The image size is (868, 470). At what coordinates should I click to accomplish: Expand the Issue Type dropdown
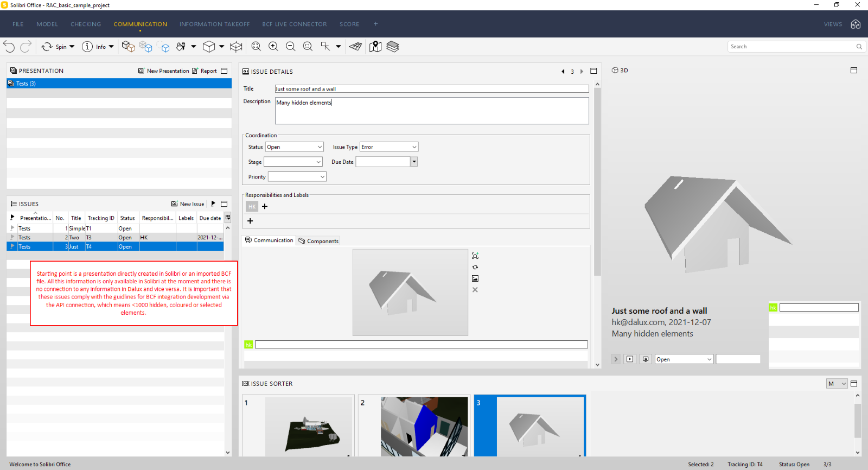pyautogui.click(x=389, y=147)
